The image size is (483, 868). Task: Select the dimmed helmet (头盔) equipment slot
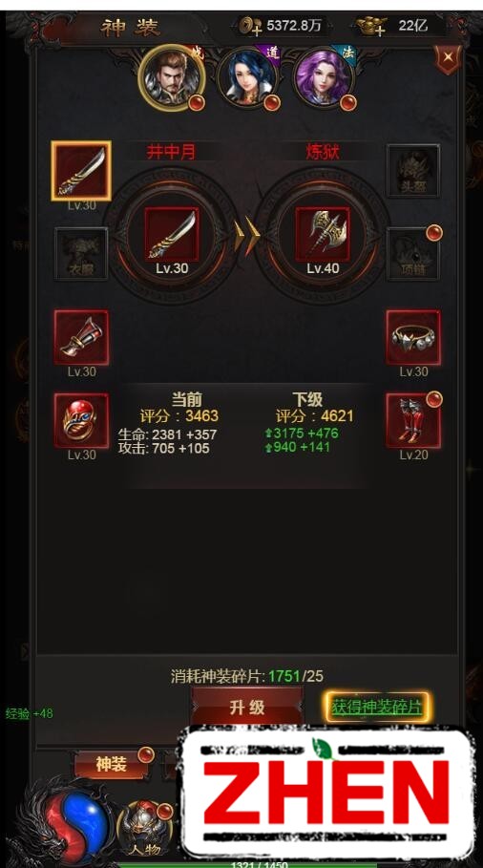pyautogui.click(x=413, y=171)
